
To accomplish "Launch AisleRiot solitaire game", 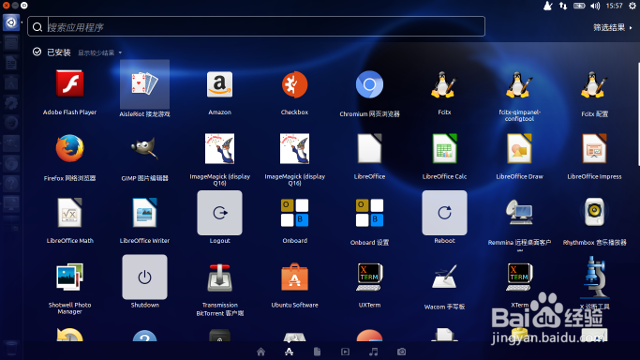I will (144, 84).
